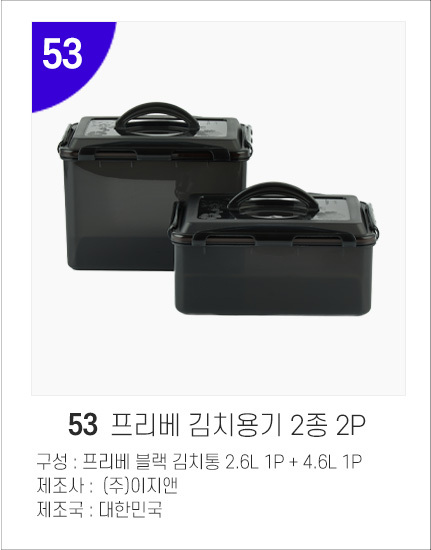Screen dimensions: 431x550
Task: Click the body of the small container
Action: click(273, 279)
